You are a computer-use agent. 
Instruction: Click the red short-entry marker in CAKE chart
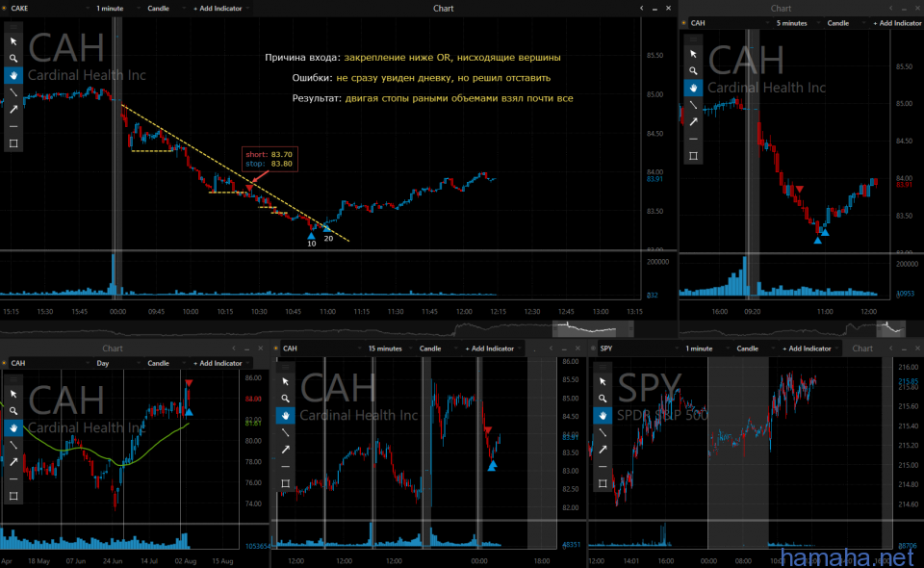coord(250,188)
